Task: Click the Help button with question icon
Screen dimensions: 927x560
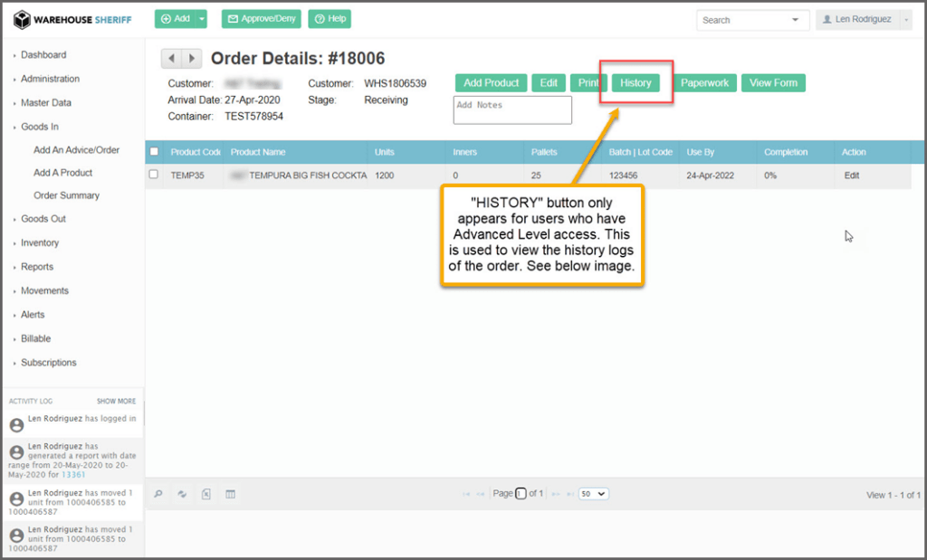Action: tap(330, 19)
